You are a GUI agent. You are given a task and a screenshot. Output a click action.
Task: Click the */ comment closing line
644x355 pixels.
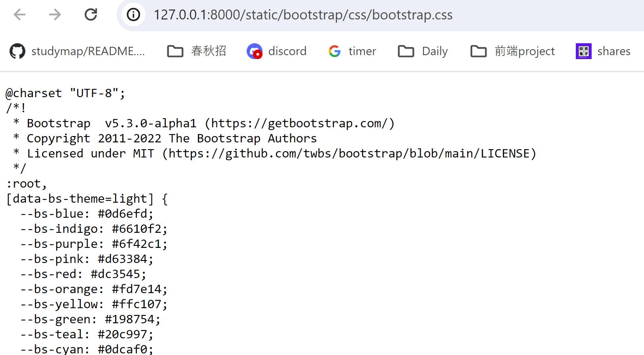coord(19,169)
